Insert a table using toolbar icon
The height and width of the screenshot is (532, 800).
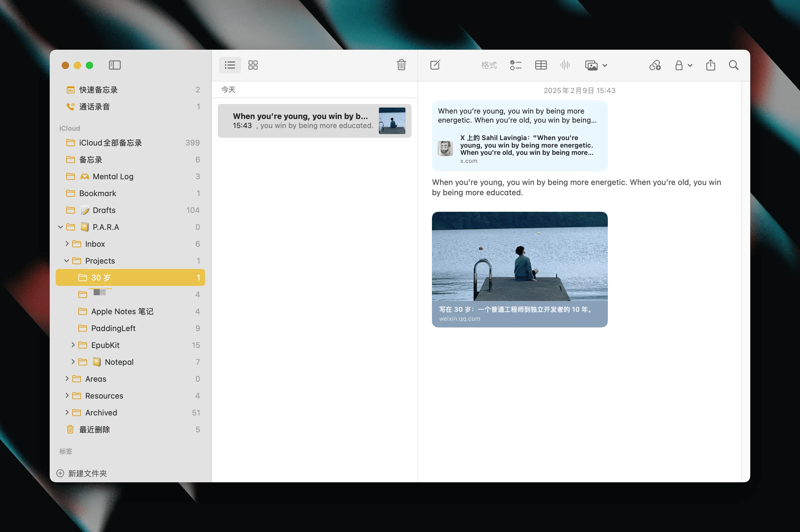[x=541, y=65]
